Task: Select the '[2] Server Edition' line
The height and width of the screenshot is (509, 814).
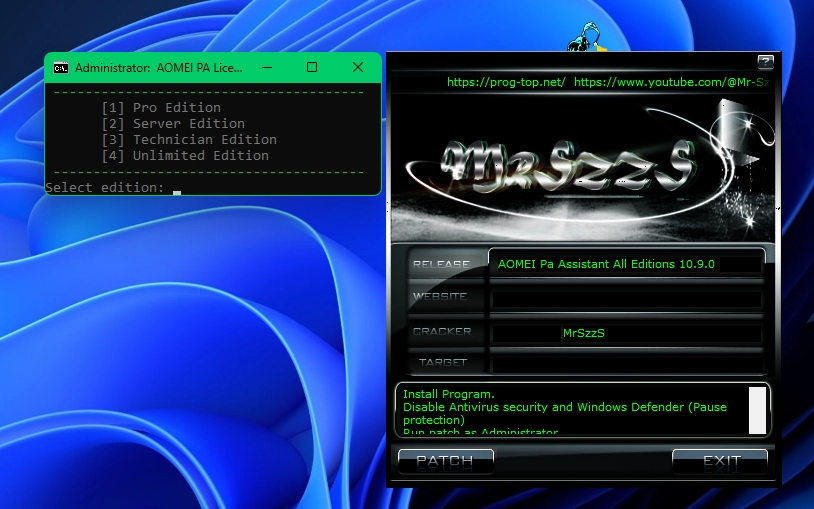Action: click(x=173, y=124)
